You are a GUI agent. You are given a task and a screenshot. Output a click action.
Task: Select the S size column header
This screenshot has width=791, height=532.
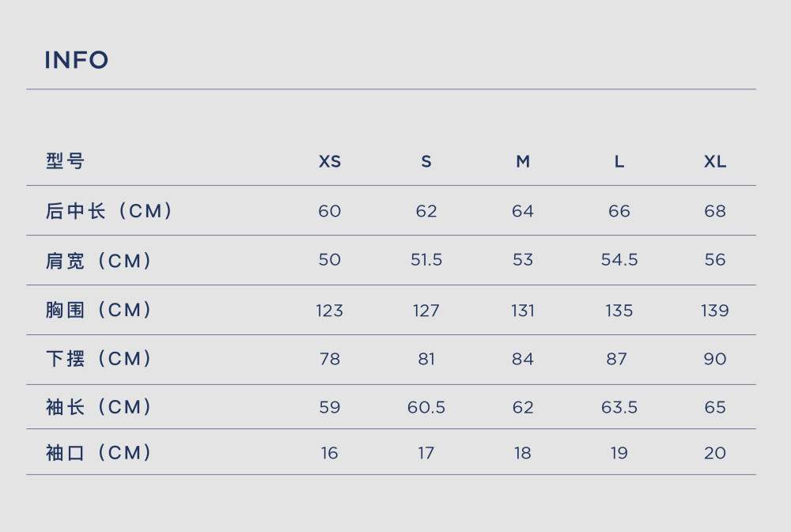(426, 161)
